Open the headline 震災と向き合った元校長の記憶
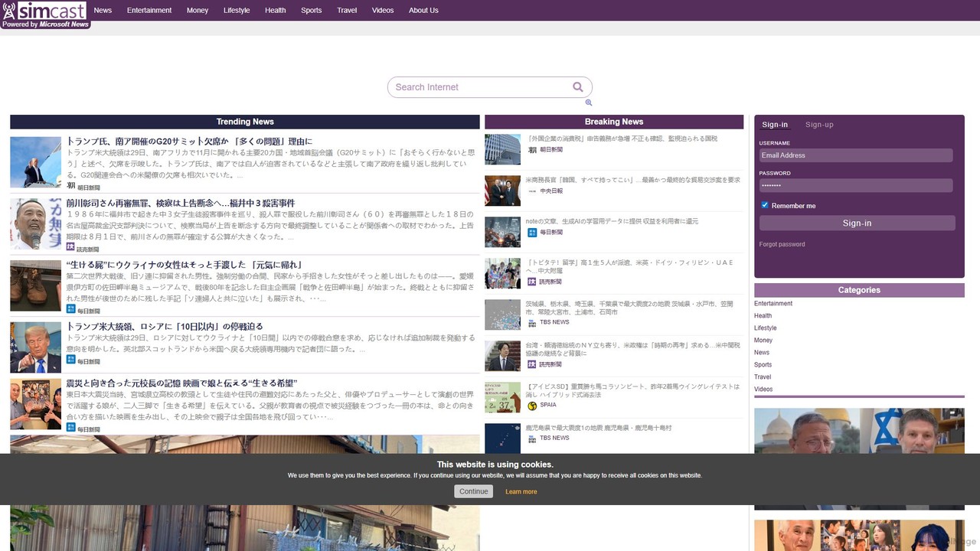Viewport: 980px width, 551px height. tap(181, 383)
